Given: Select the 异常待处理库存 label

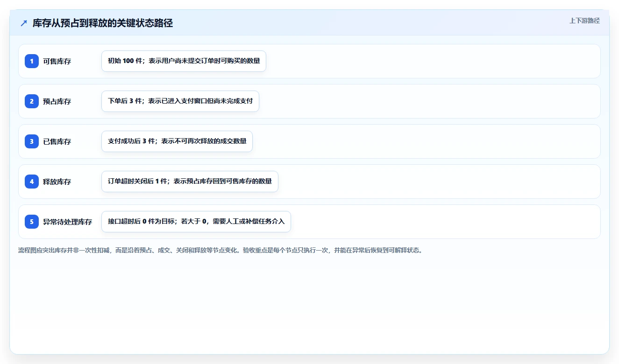Looking at the screenshot, I should [x=68, y=222].
